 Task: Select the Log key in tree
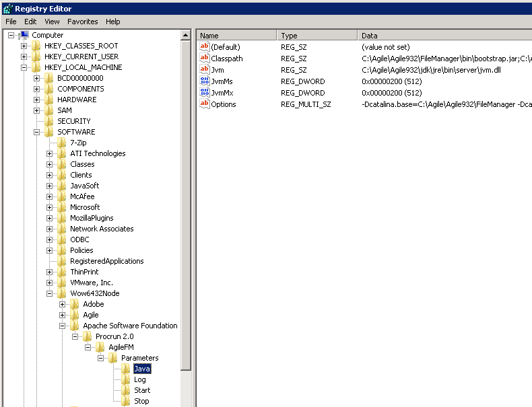[x=140, y=379]
